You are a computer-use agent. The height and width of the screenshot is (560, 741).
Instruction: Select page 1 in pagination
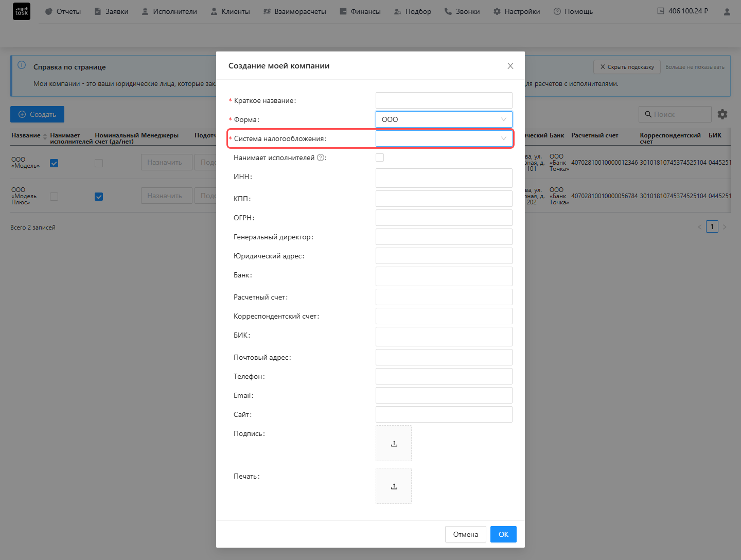point(712,226)
